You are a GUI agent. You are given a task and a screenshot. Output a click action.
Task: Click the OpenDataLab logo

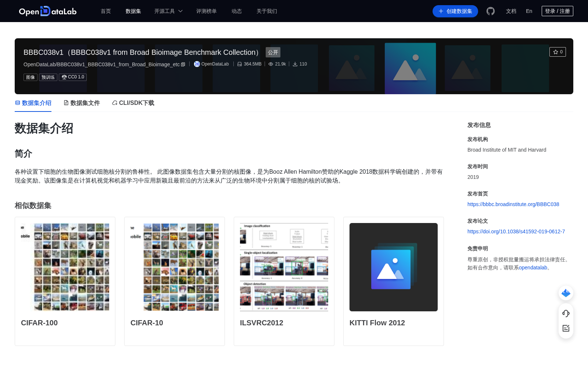coord(48,11)
